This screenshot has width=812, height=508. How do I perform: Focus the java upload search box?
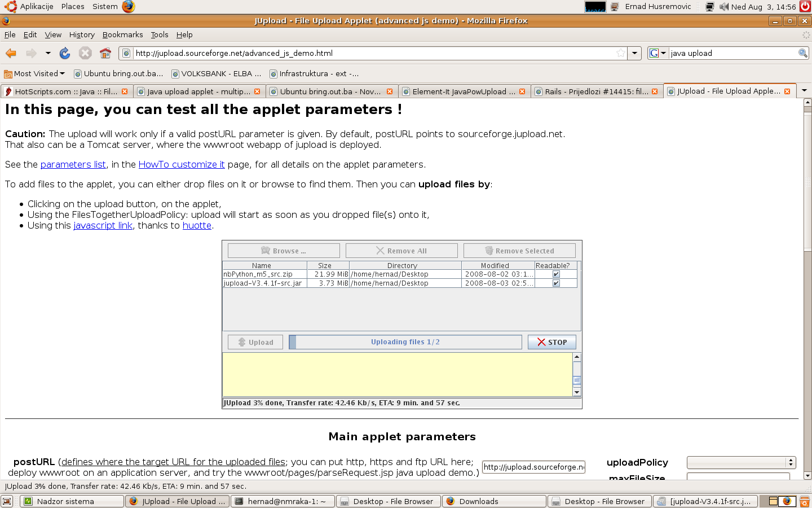click(733, 53)
